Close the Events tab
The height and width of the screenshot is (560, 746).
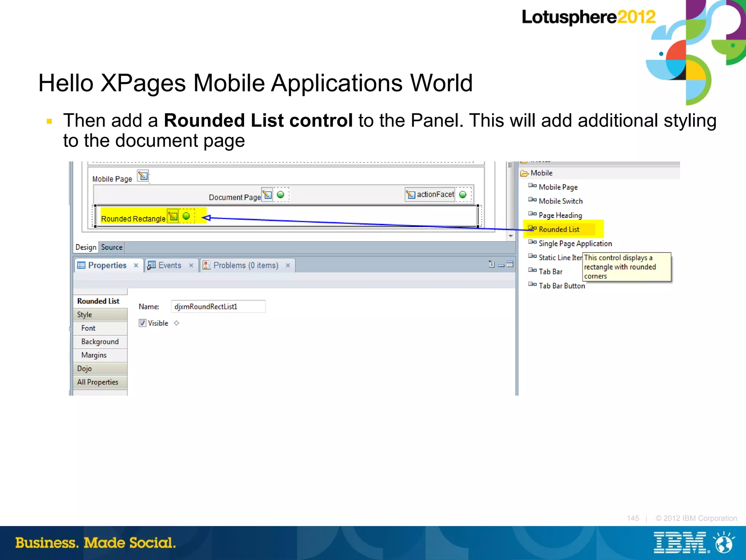click(191, 266)
